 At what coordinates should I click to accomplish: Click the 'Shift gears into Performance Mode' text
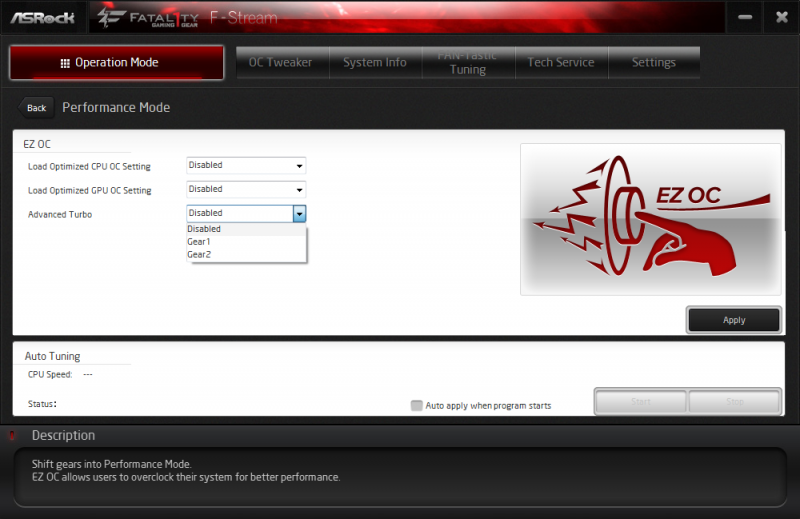(111, 464)
